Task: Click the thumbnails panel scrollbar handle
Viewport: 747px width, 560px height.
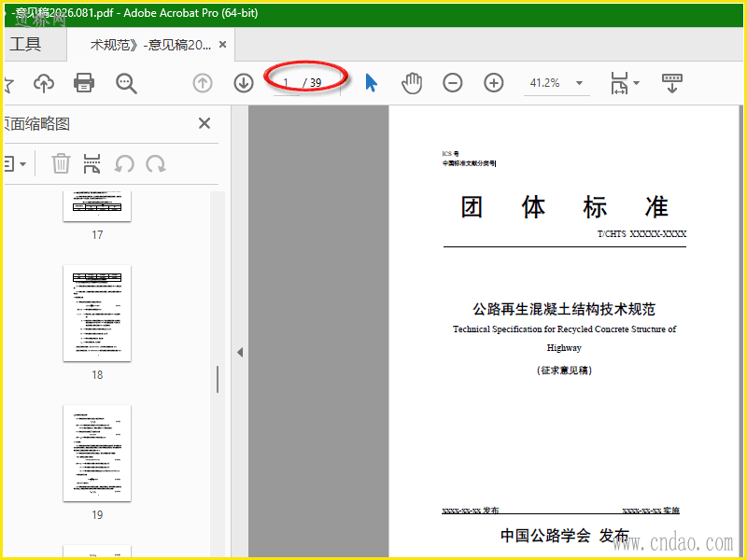Action: coord(218,379)
